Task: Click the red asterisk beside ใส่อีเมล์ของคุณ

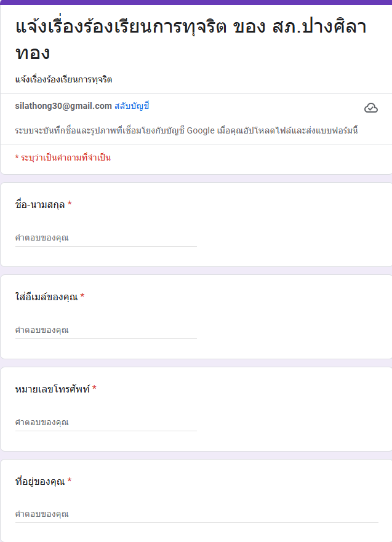Action: point(82,297)
